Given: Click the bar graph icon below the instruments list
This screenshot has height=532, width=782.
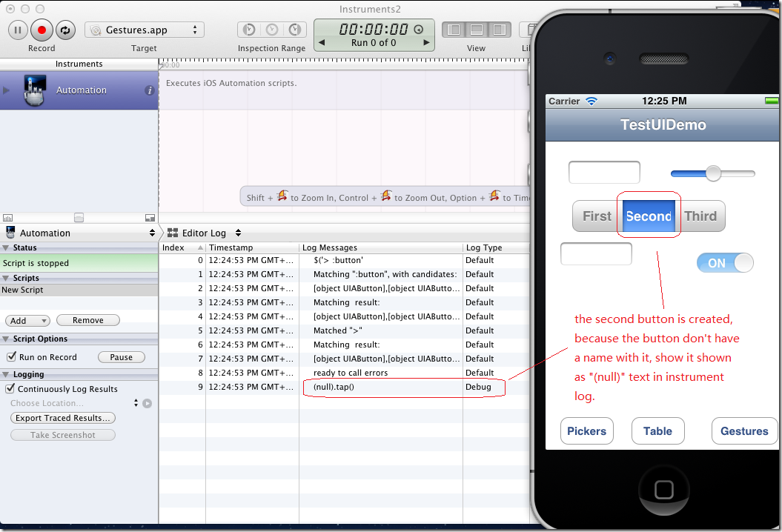Looking at the screenshot, I should click(8, 218).
